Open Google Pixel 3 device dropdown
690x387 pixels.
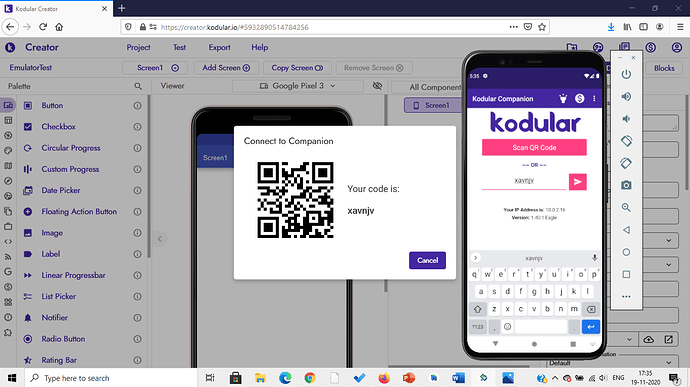[x=297, y=86]
